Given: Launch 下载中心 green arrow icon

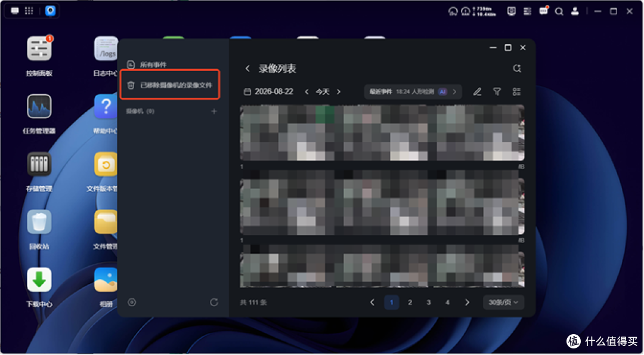Looking at the screenshot, I should [x=39, y=280].
